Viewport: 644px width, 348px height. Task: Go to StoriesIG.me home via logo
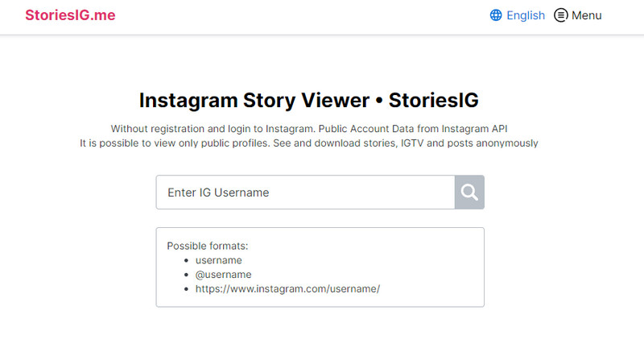pos(70,15)
